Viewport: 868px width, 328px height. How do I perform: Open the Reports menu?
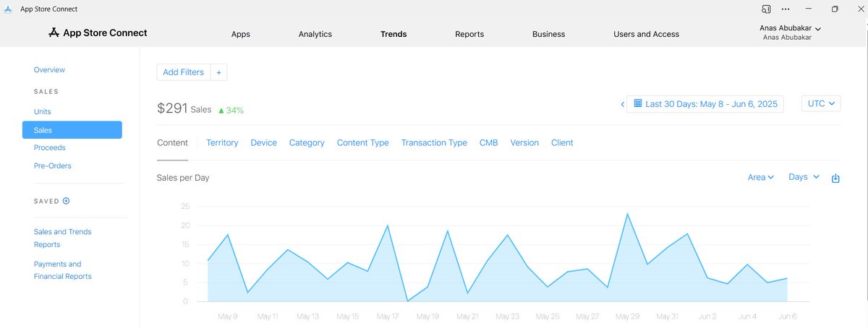point(469,34)
